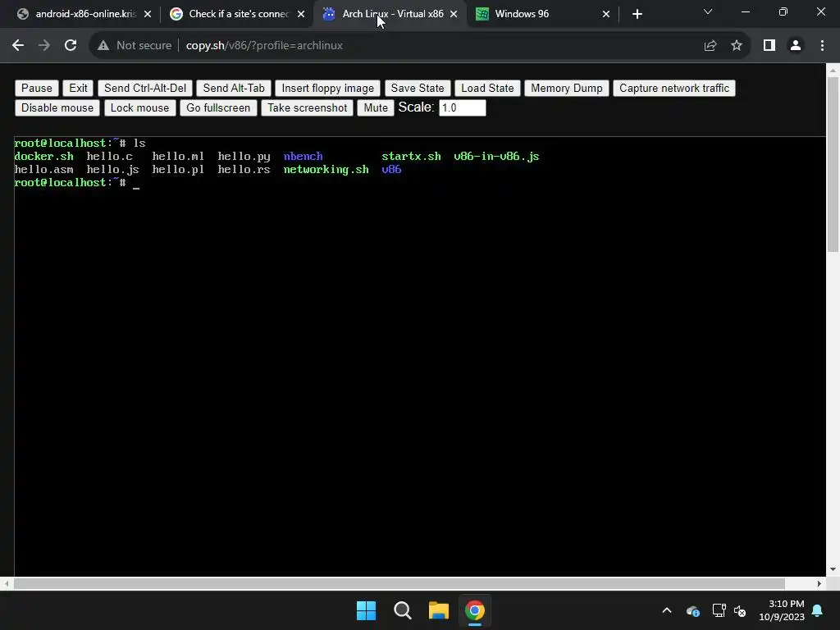Close the android-x86-online tab
The height and width of the screenshot is (630, 840).
tap(148, 14)
